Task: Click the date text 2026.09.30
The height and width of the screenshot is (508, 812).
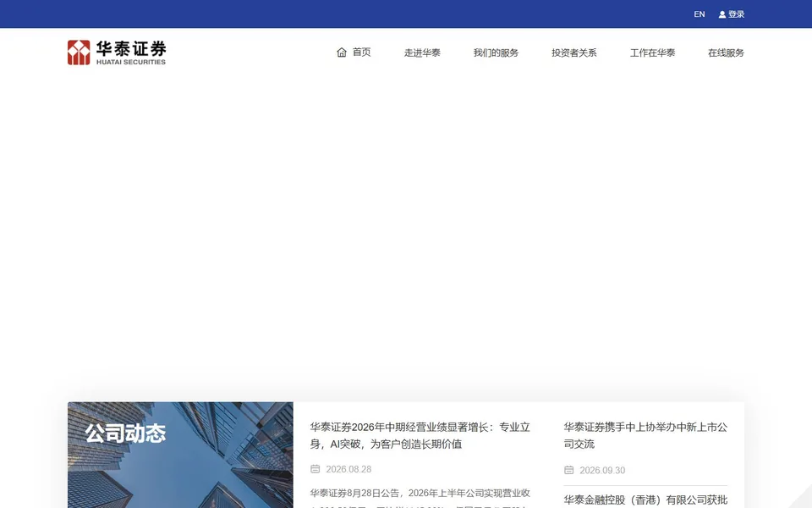Action: pyautogui.click(x=602, y=470)
